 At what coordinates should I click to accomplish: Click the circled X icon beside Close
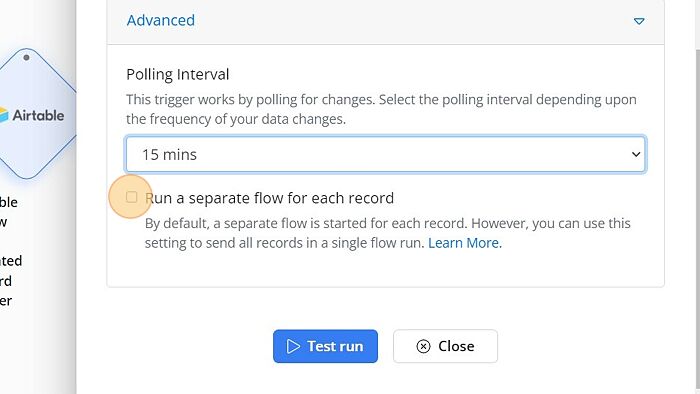423,346
